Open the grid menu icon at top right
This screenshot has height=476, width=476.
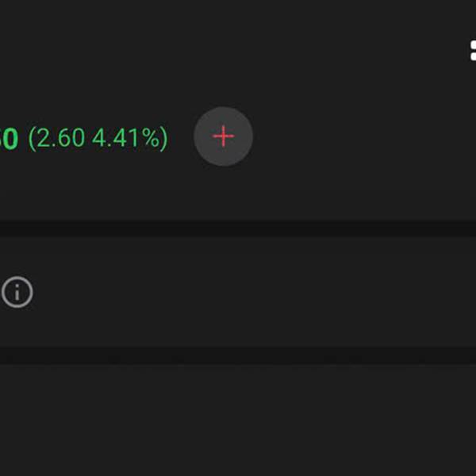click(x=473, y=51)
